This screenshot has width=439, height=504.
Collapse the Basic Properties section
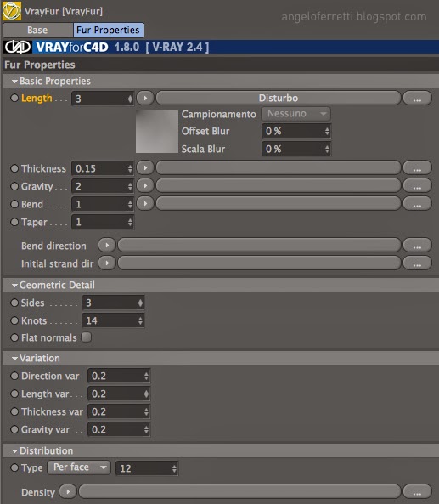(14, 82)
